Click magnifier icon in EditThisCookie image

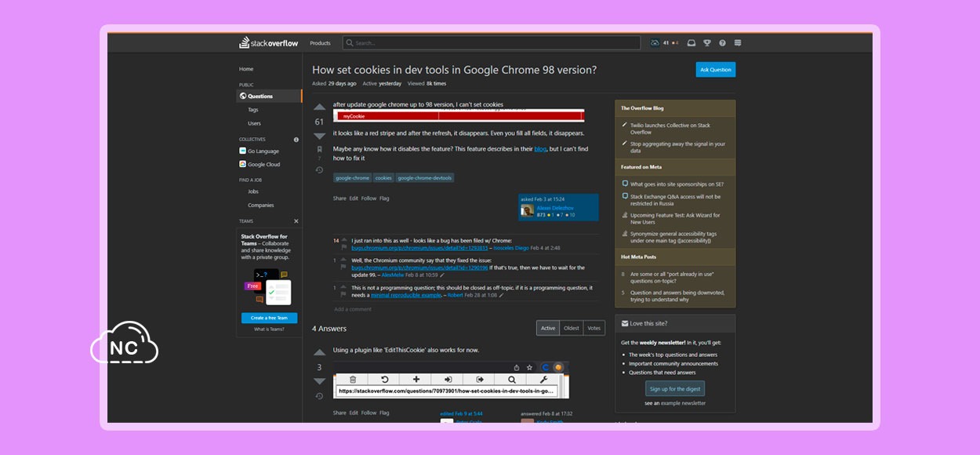point(511,379)
